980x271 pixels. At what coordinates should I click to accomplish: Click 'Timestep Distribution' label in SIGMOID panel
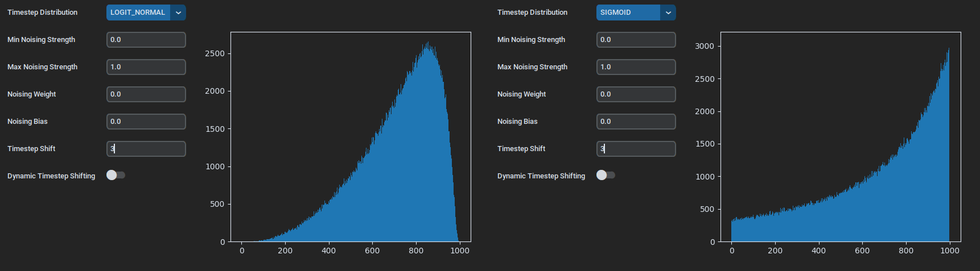point(533,12)
